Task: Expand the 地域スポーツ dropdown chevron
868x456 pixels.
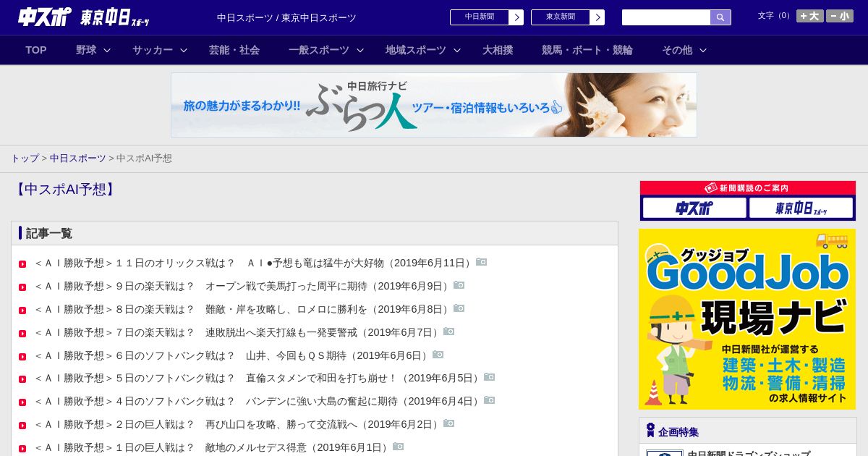Action: pos(457,51)
